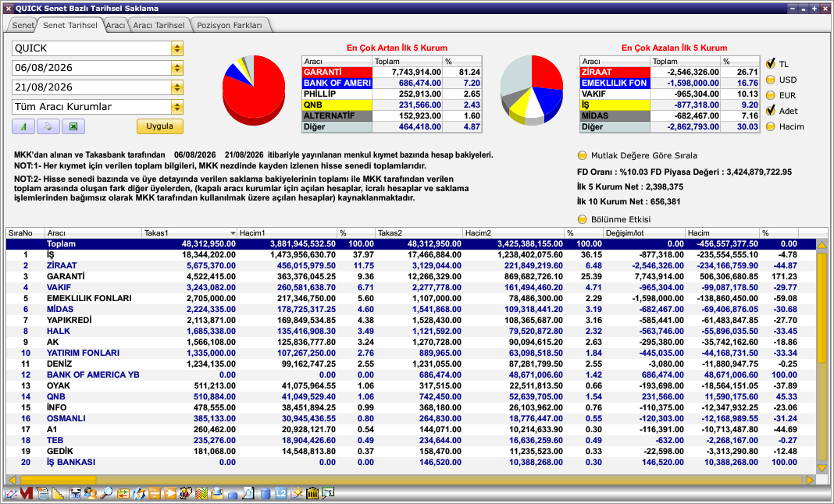Open the 21/08/2026 end date dropdown
834x504 pixels.
(177, 87)
